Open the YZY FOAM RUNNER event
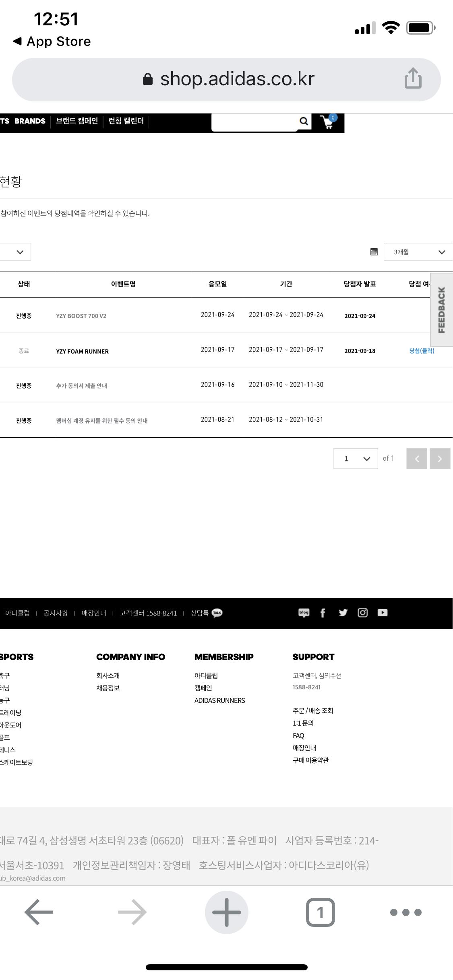This screenshot has height=980, width=453. pos(82,351)
